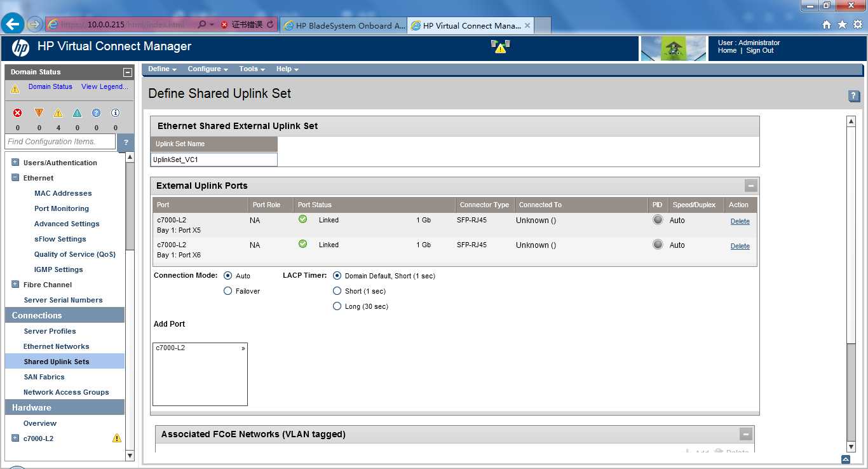Click the green linked status icon for Port X5

tap(302, 219)
